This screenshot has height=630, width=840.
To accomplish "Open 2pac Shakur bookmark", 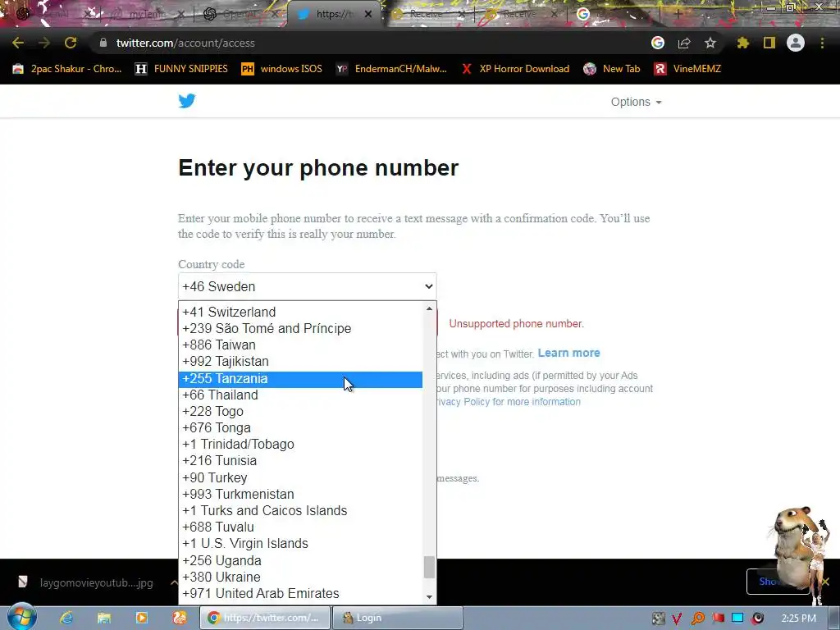I will (67, 69).
